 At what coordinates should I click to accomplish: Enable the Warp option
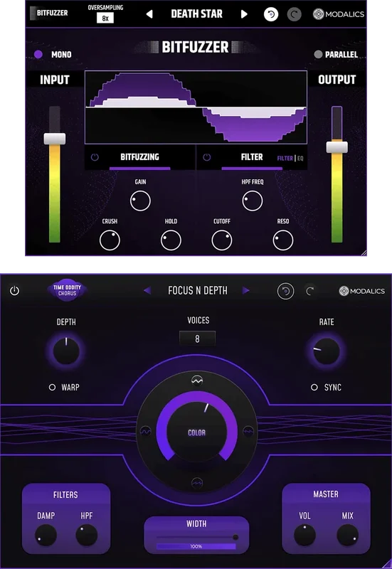(52, 387)
